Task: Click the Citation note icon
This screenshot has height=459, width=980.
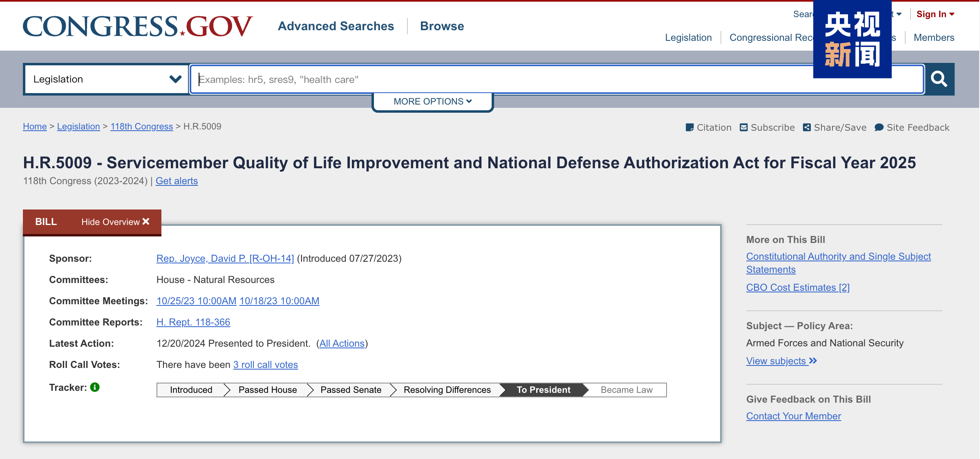Action: 689,128
